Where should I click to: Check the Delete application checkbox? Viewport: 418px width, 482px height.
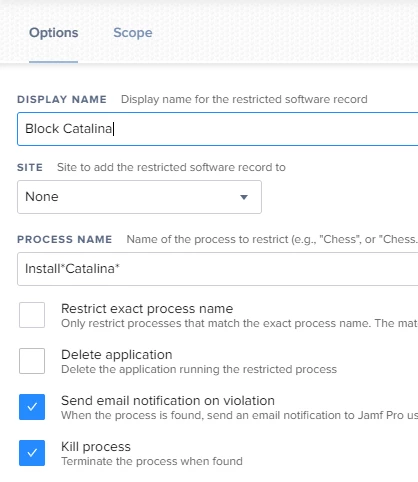tap(32, 361)
